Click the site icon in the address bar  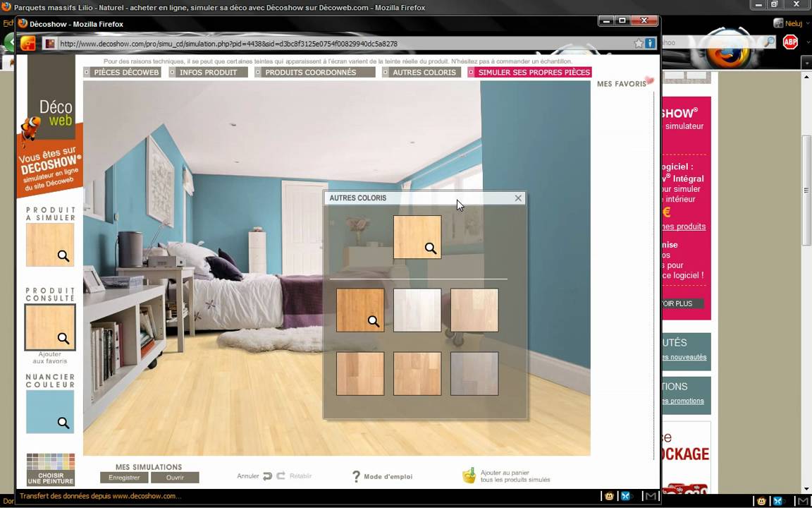point(49,43)
